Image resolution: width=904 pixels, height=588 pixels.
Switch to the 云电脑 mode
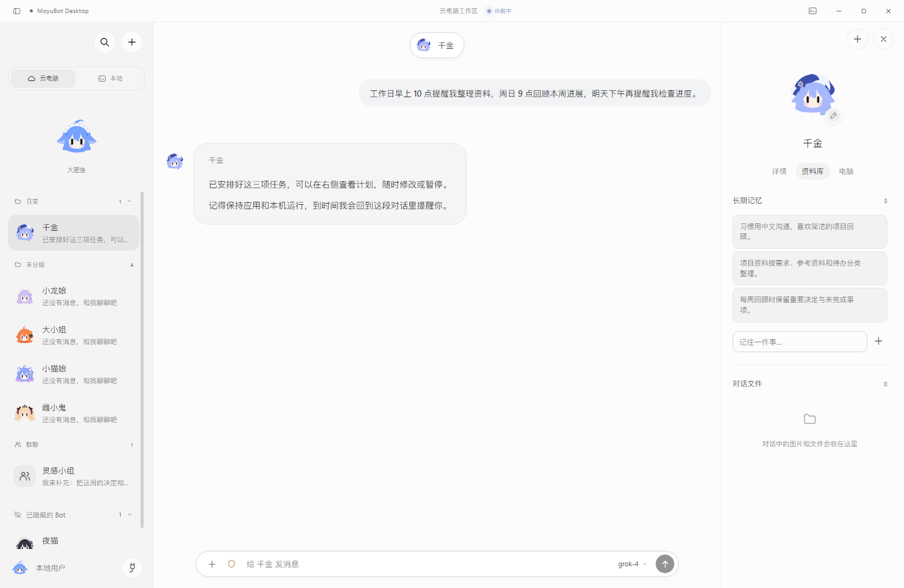43,79
